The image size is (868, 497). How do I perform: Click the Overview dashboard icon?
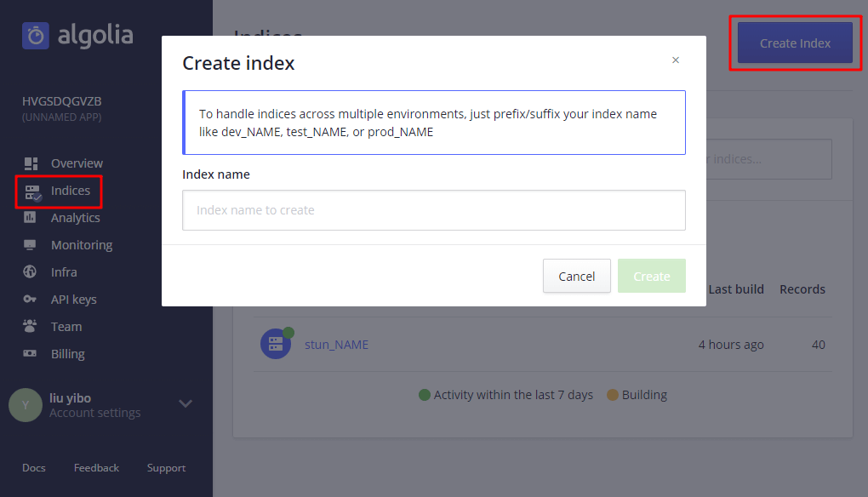[x=31, y=163]
